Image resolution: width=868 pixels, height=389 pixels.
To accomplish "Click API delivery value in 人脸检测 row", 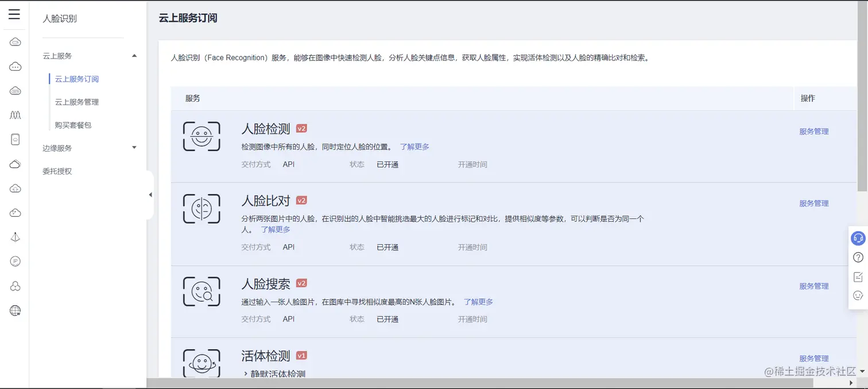I will pos(289,164).
